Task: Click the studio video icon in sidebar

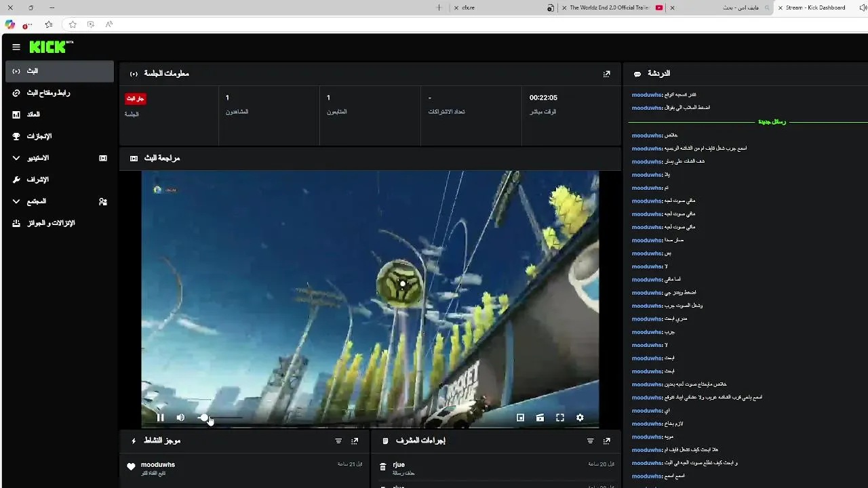Action: [x=103, y=158]
